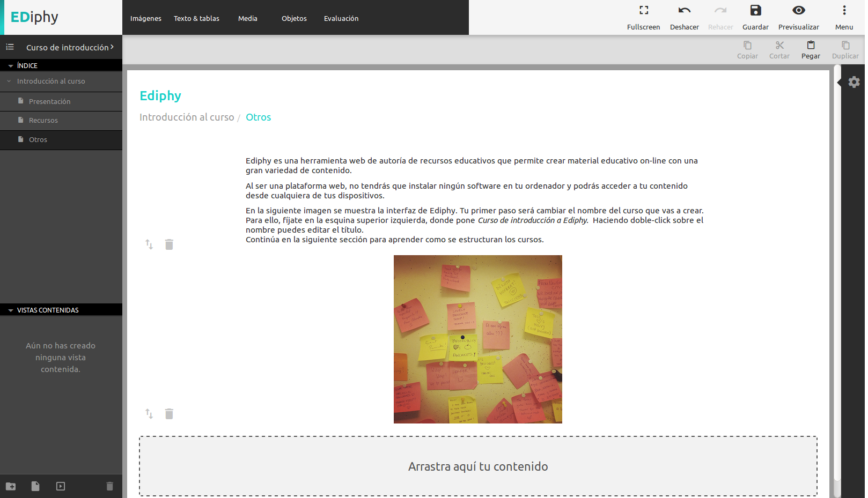Open the Texto & tablas tab
868x498 pixels.
[x=196, y=18]
